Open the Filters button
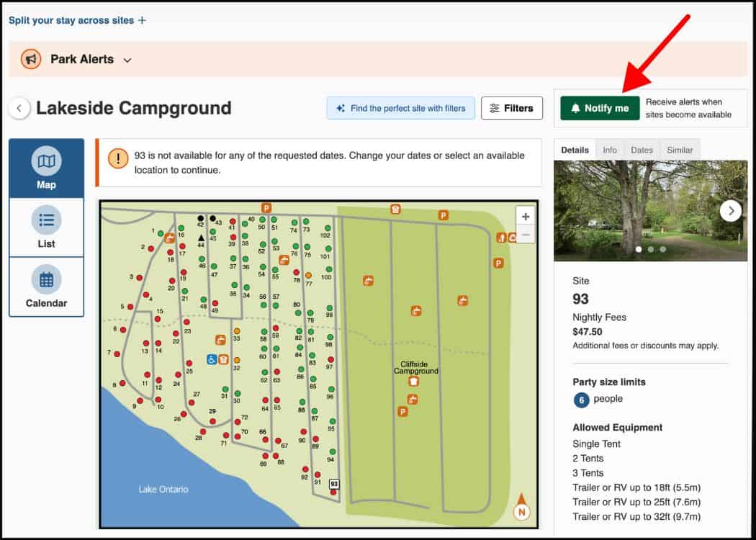This screenshot has height=540, width=756. tap(511, 108)
